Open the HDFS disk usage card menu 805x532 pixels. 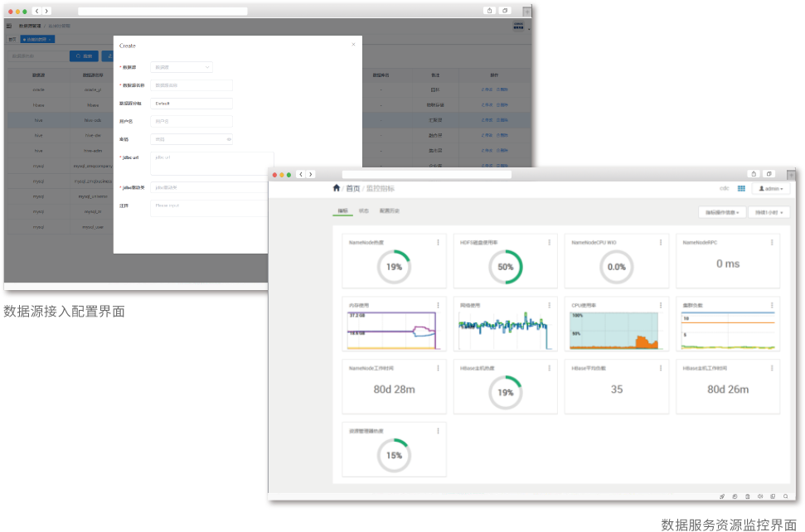coord(550,242)
